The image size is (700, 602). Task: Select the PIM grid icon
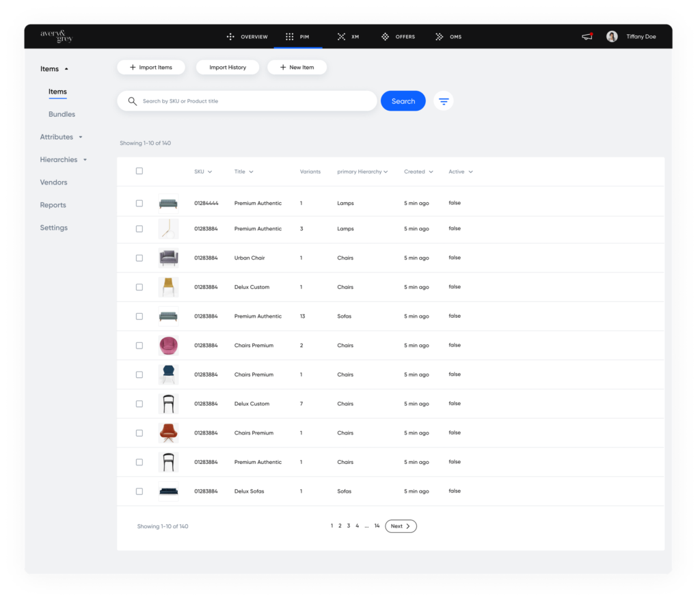coord(288,36)
